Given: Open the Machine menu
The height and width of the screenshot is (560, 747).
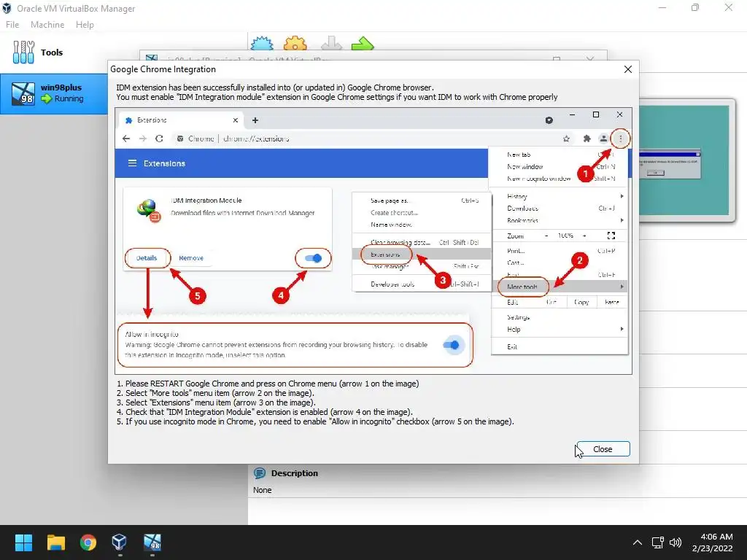Looking at the screenshot, I should (47, 25).
